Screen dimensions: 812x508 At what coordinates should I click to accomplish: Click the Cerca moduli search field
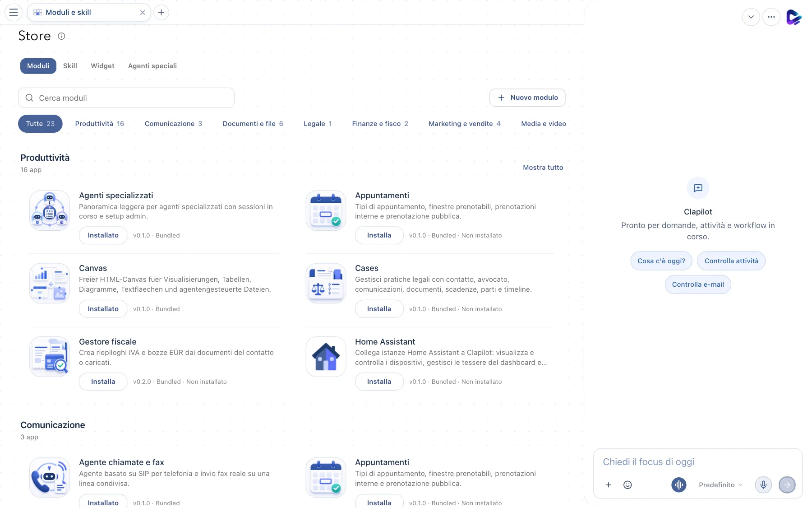126,98
